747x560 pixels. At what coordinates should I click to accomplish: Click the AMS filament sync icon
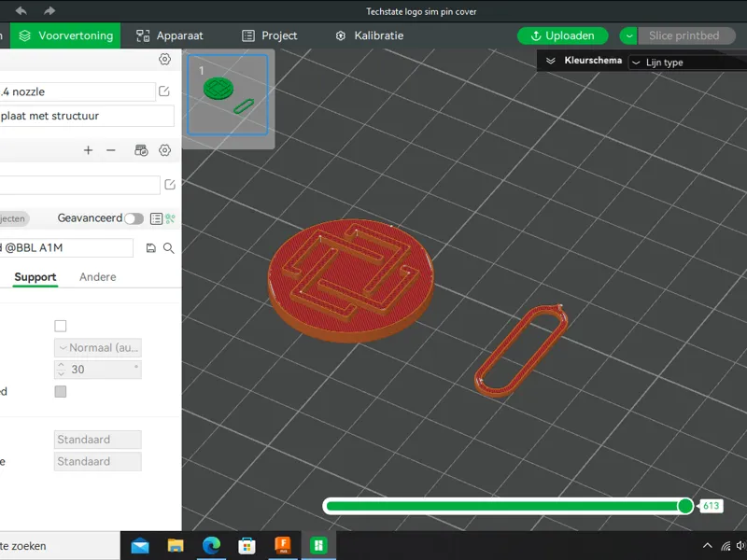(141, 150)
